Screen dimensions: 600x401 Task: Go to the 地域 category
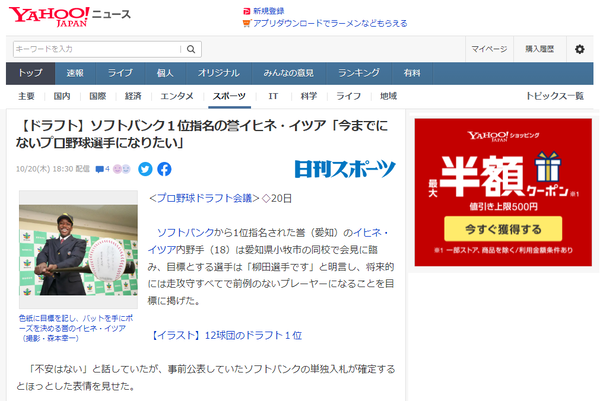click(x=388, y=96)
